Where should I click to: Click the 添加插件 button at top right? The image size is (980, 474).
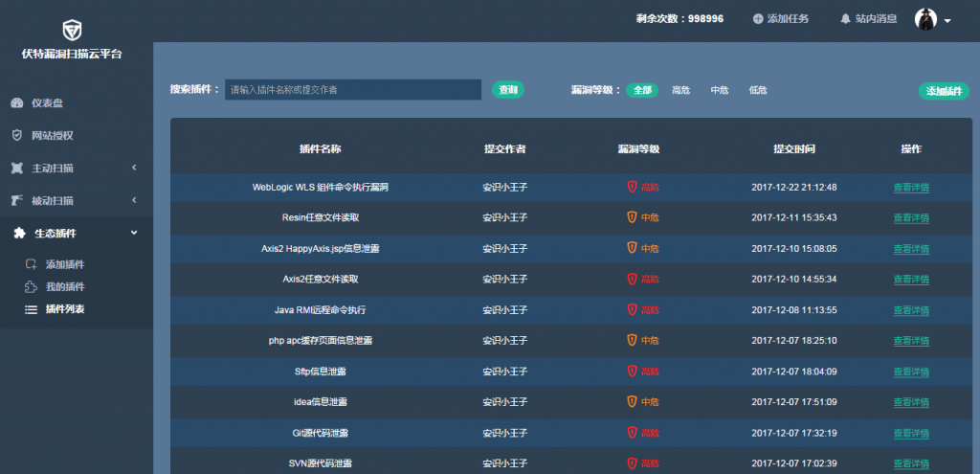coord(944,91)
